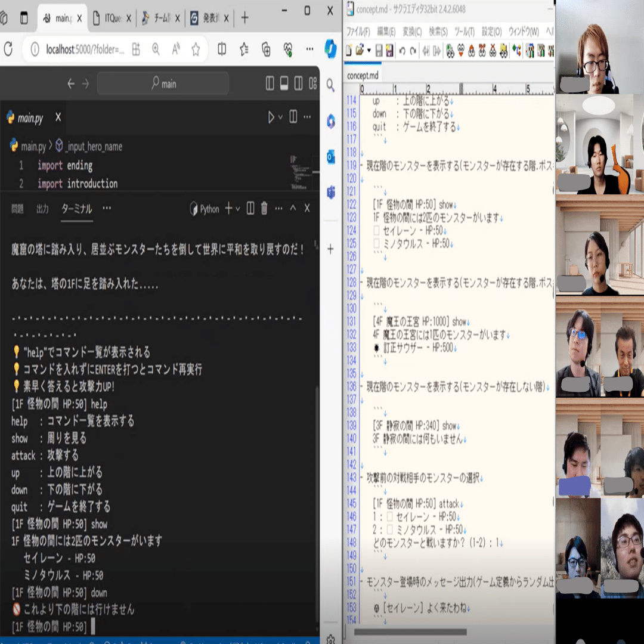644x644 pixels.
Task: Expand run options dropdown next to play
Action: [280, 117]
